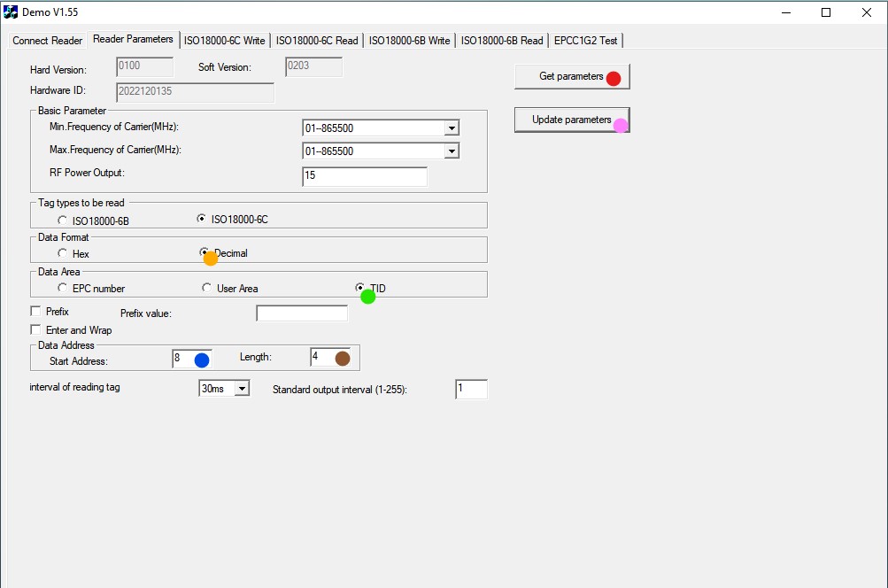Click the Start Address input field
The image size is (888, 588).
tap(192, 359)
